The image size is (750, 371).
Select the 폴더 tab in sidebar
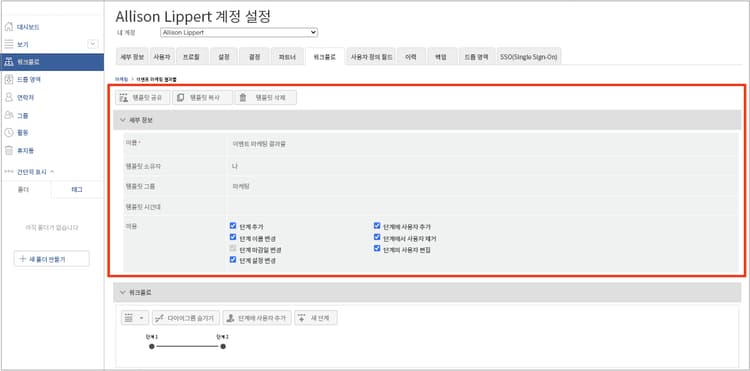[24, 189]
